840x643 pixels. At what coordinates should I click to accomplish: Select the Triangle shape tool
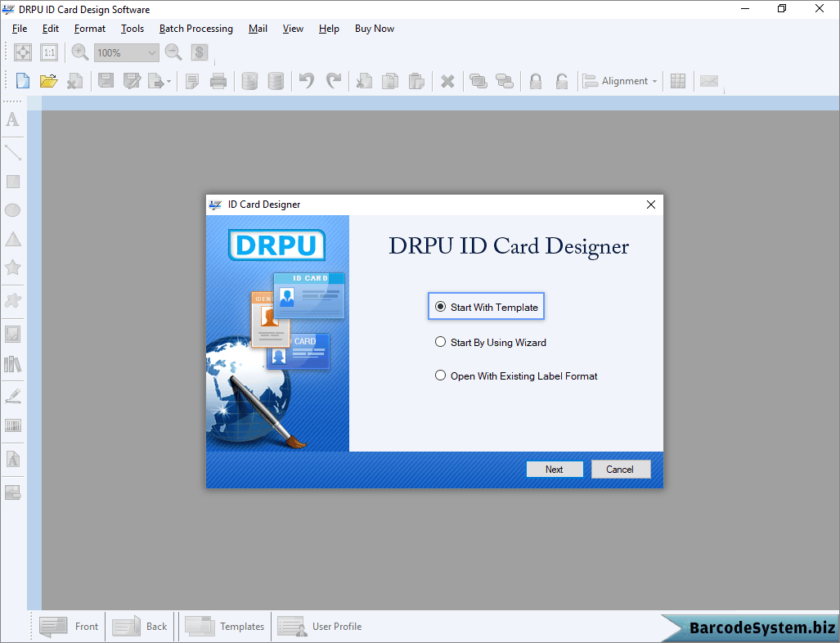pyautogui.click(x=13, y=239)
